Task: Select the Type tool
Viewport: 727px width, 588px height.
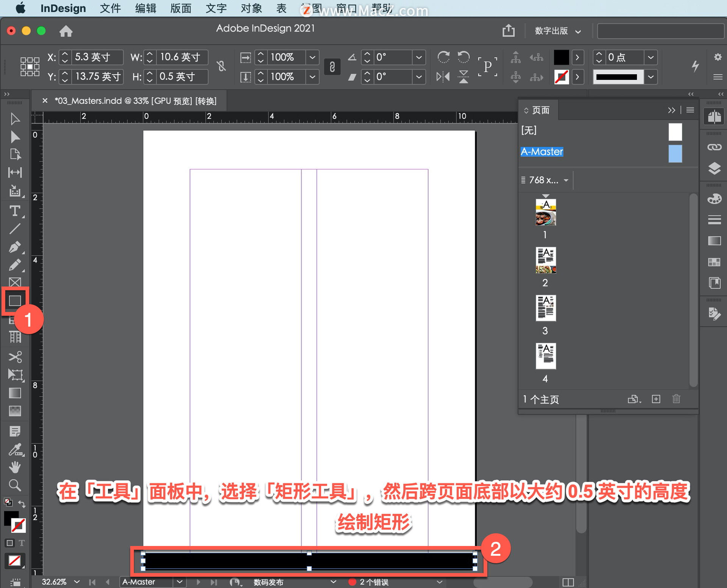Action: (15, 211)
